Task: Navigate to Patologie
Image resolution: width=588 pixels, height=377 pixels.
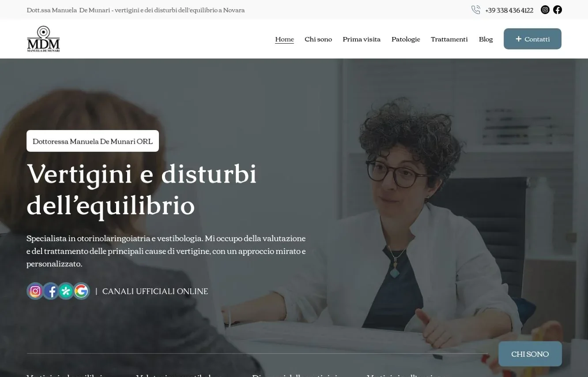Action: (x=406, y=39)
